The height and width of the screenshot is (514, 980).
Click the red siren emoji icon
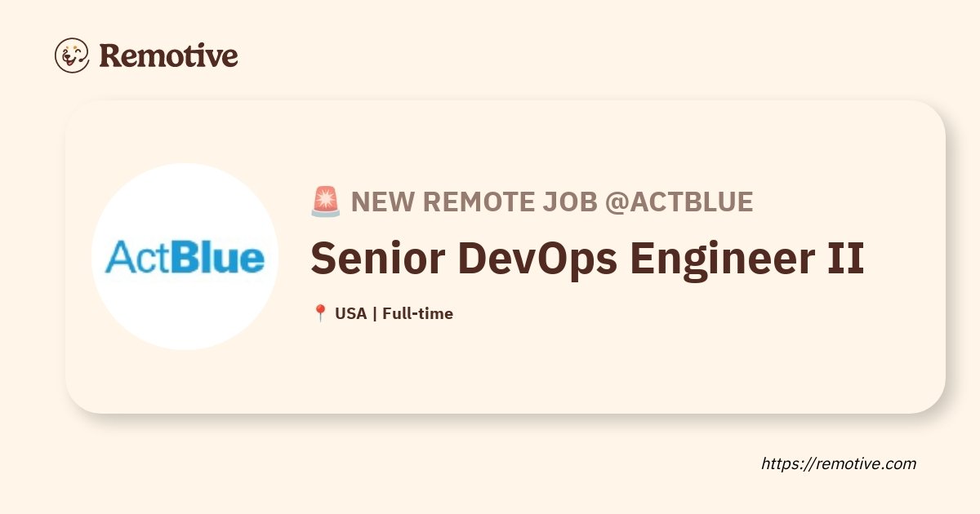tap(326, 202)
